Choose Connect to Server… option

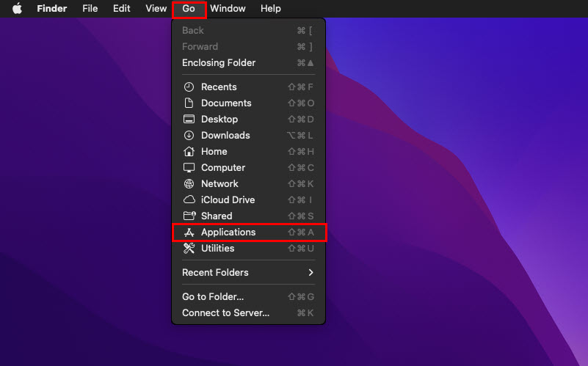[x=248, y=312]
